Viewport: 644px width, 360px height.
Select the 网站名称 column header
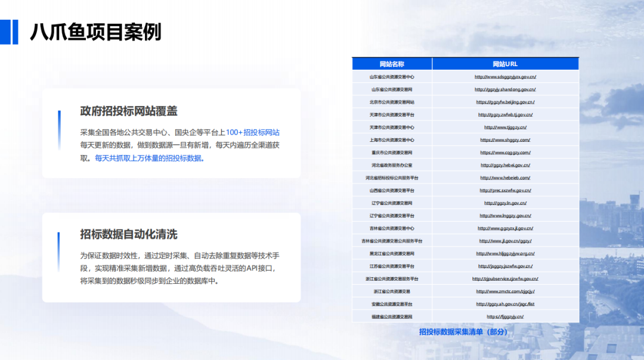(x=392, y=64)
